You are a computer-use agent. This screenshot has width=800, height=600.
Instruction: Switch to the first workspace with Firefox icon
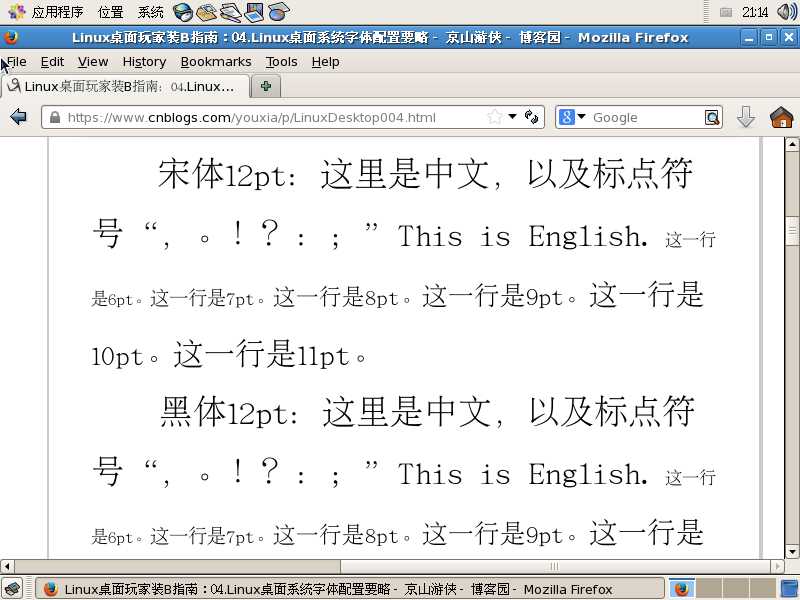[682, 589]
